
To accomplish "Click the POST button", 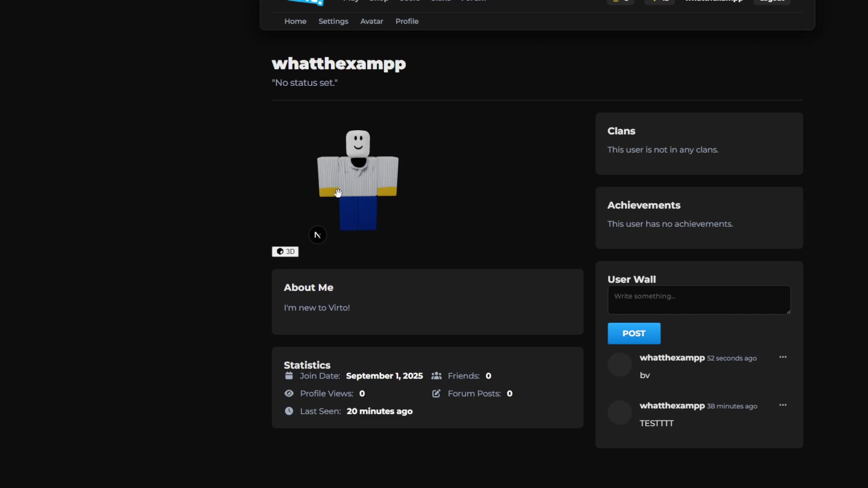I will (634, 333).
